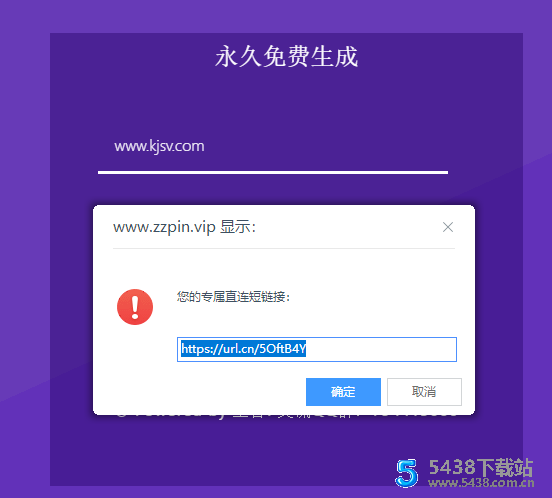Click the gray divider line in the dialog

284,248
